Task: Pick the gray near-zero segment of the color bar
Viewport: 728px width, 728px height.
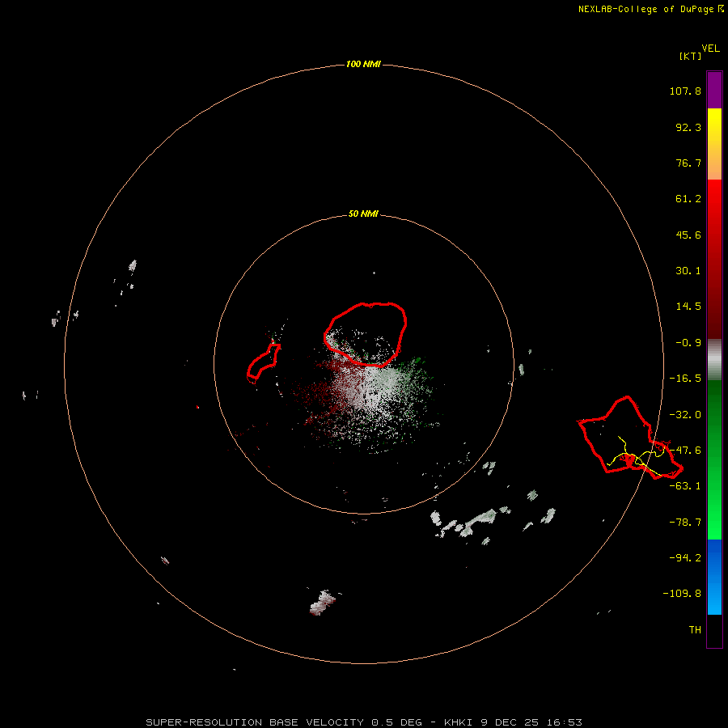Action: [x=714, y=360]
